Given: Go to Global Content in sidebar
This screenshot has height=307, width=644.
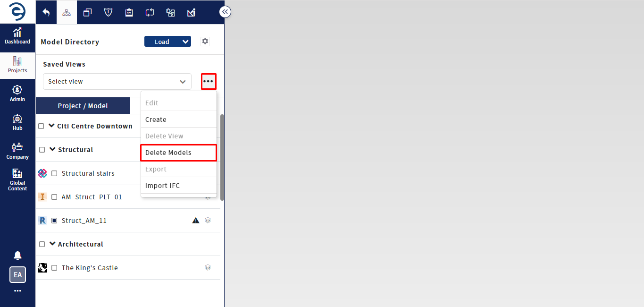Looking at the screenshot, I should click(17, 180).
